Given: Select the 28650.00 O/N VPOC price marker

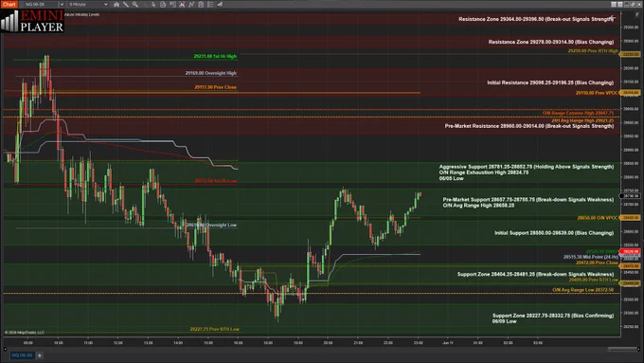Looking at the screenshot, I should tap(631, 217).
